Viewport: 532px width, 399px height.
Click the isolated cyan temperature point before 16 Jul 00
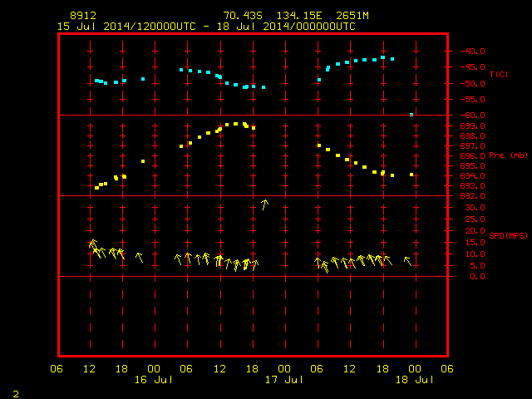tap(143, 79)
